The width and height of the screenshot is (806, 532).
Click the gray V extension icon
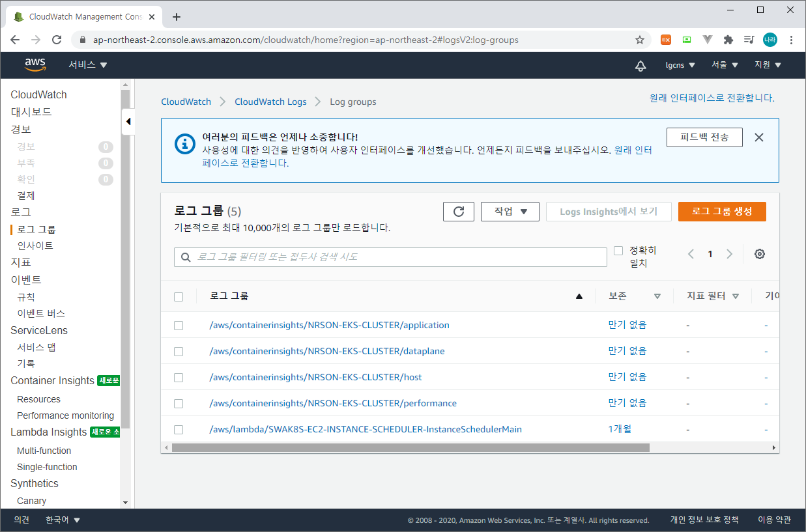(x=708, y=40)
